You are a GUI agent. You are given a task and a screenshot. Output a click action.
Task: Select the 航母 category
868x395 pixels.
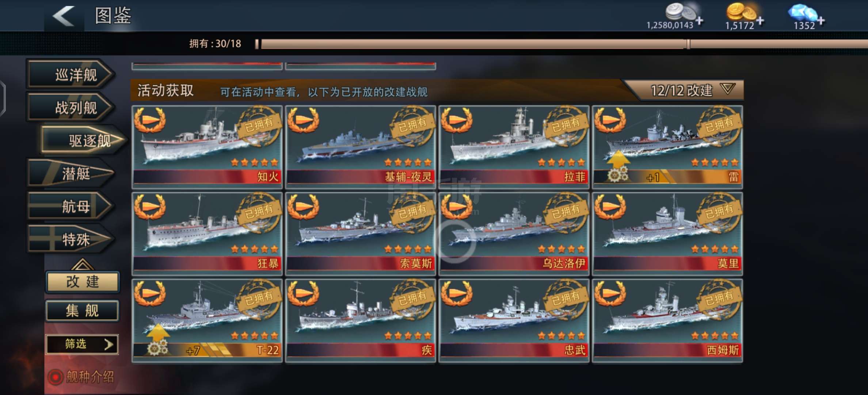71,207
